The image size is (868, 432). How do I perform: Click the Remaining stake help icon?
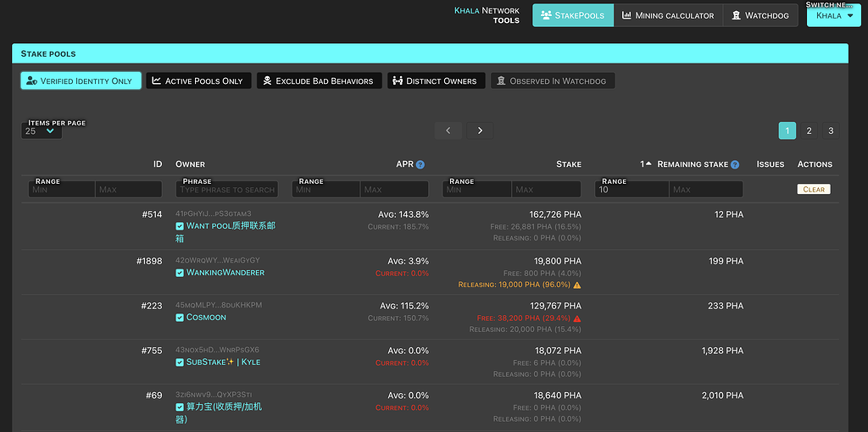click(x=735, y=164)
